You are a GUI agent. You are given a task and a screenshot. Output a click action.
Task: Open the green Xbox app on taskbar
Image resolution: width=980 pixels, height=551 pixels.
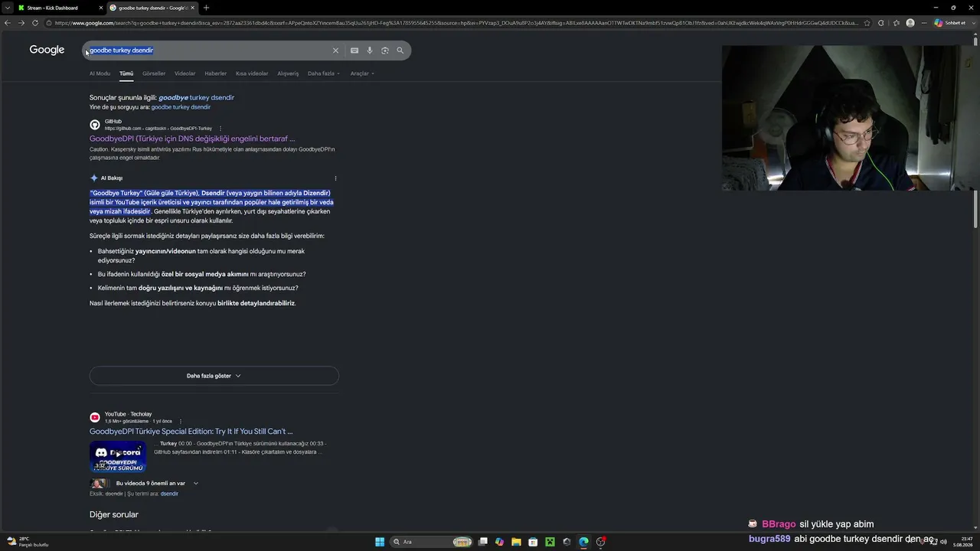(550, 542)
